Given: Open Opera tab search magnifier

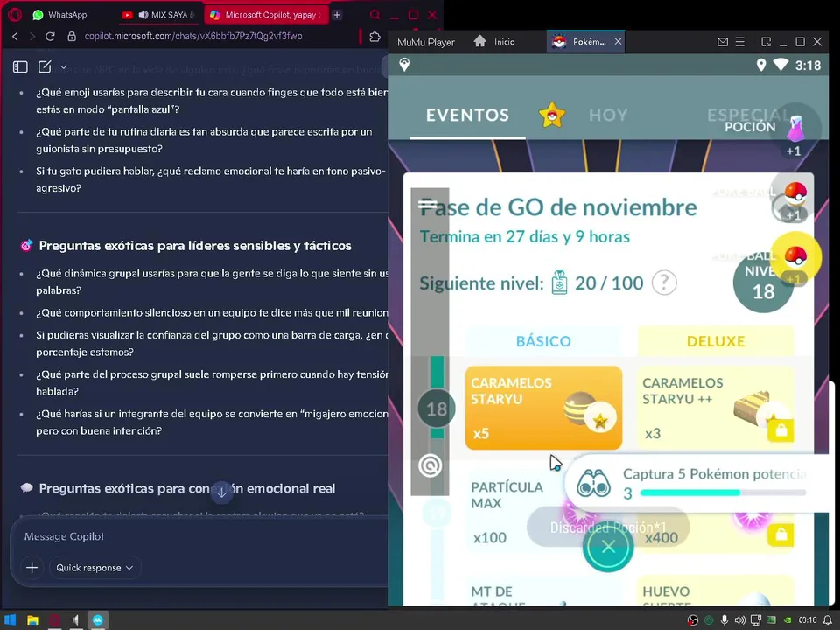Looking at the screenshot, I should 375,15.
